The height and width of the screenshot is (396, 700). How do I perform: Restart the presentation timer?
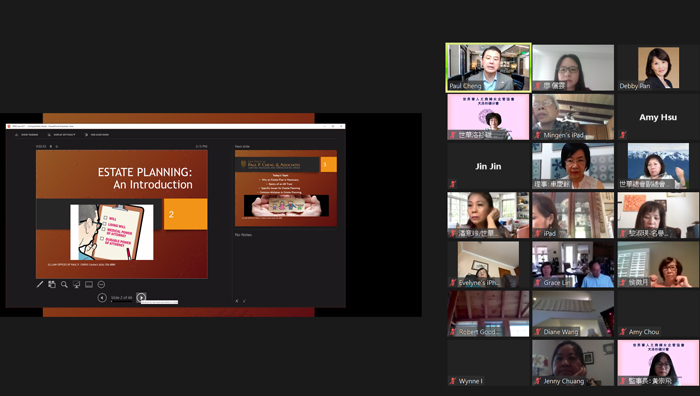(x=57, y=146)
